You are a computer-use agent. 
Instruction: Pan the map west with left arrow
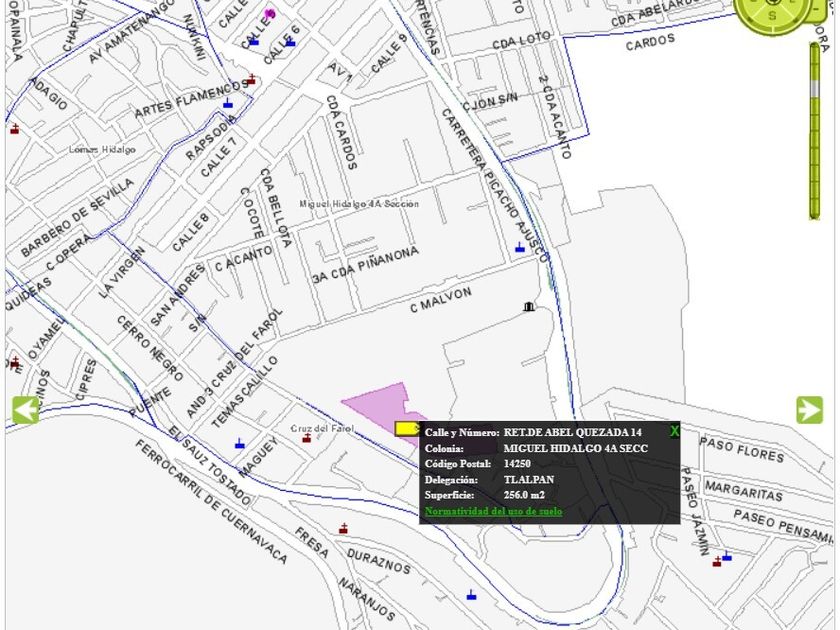[26, 410]
